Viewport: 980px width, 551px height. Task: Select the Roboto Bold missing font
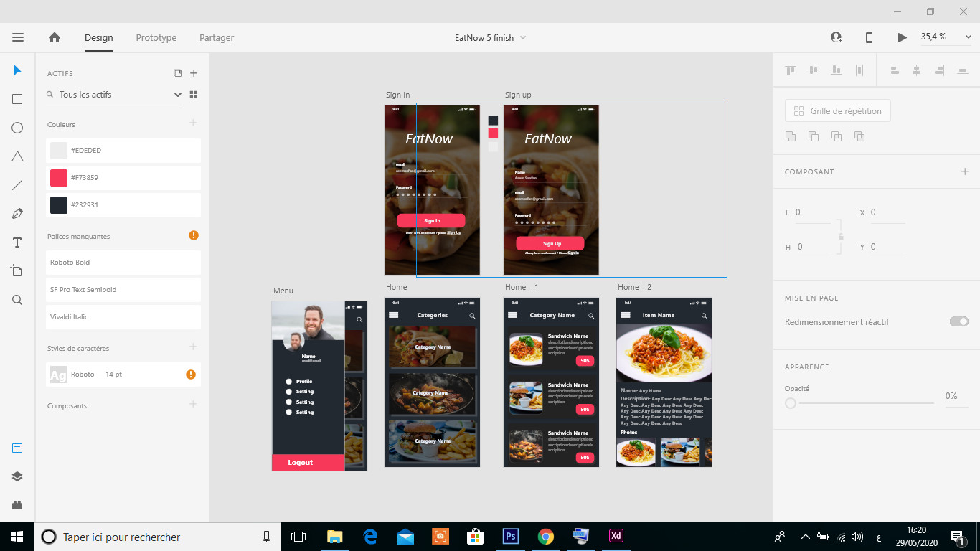pyautogui.click(x=123, y=263)
